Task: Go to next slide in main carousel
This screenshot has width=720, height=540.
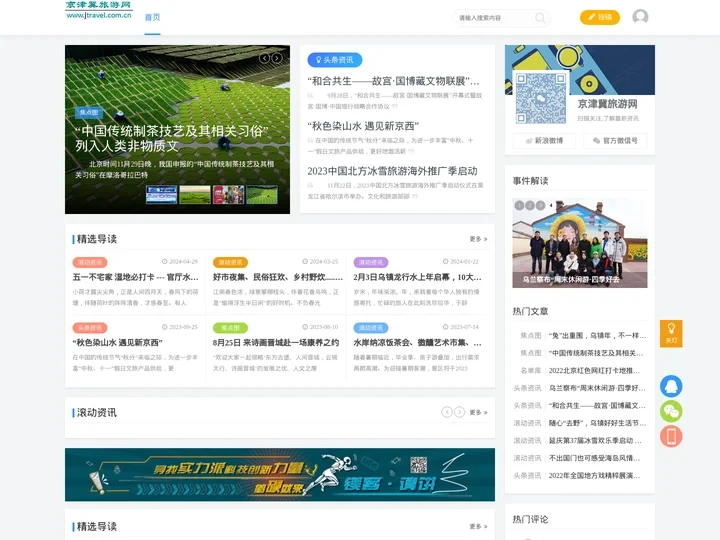Action: click(276, 58)
